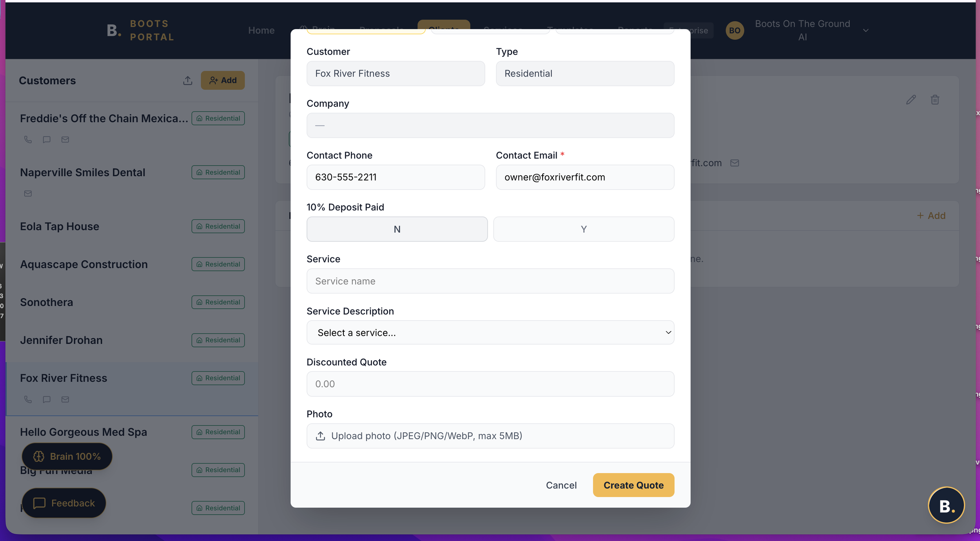Click the trash delete icon in customer details
The width and height of the screenshot is (980, 541).
tap(935, 100)
